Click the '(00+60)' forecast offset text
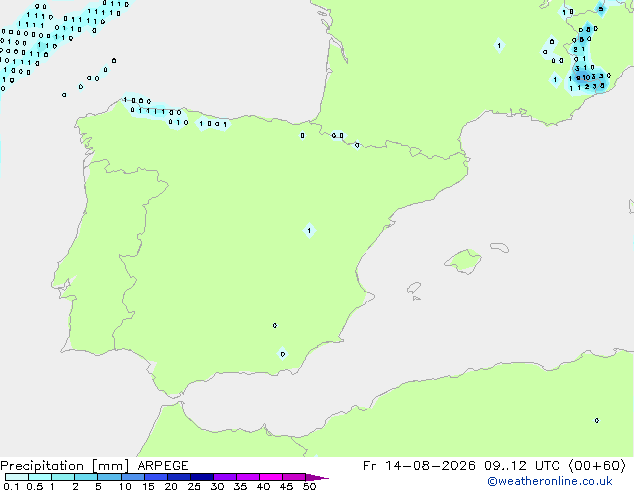Image resolution: width=634 pixels, height=490 pixels. (598, 466)
